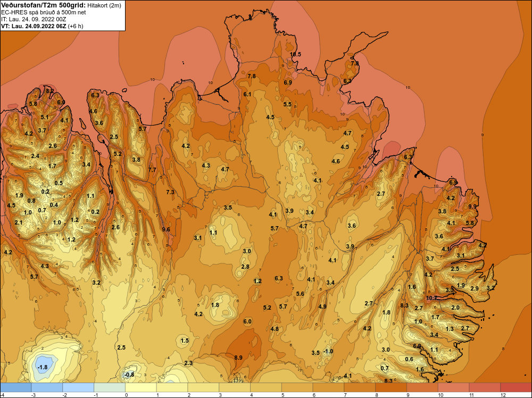Click the '9.6' temperature value

[166, 229]
